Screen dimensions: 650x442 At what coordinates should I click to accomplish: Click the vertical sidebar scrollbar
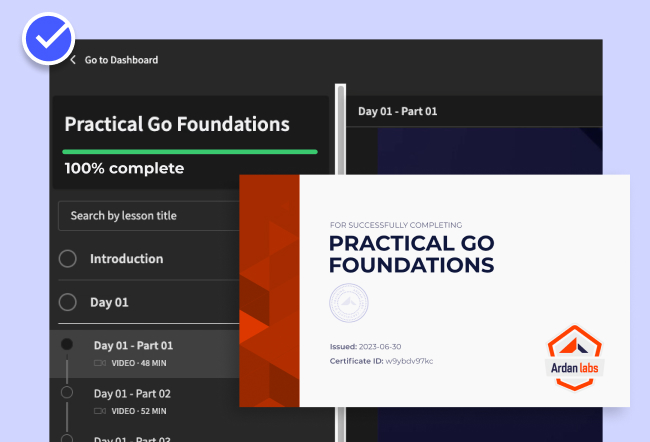click(x=341, y=129)
